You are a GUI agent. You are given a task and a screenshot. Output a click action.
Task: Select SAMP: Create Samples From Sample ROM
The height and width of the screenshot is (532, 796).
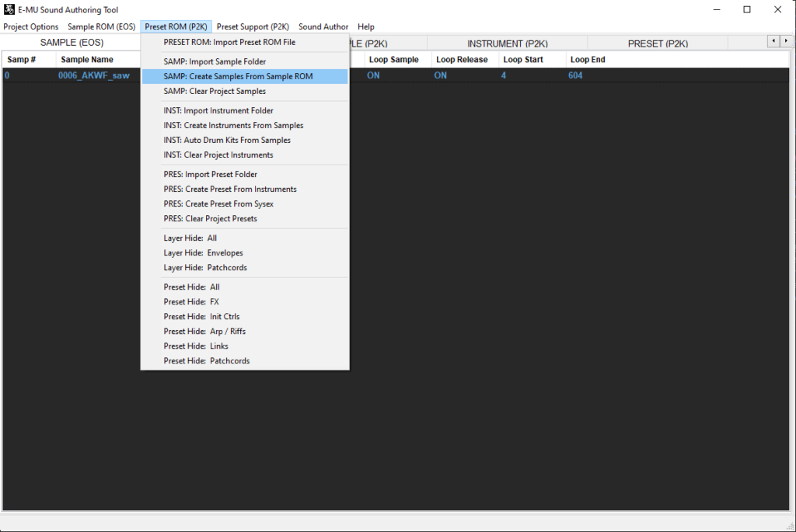click(245, 76)
